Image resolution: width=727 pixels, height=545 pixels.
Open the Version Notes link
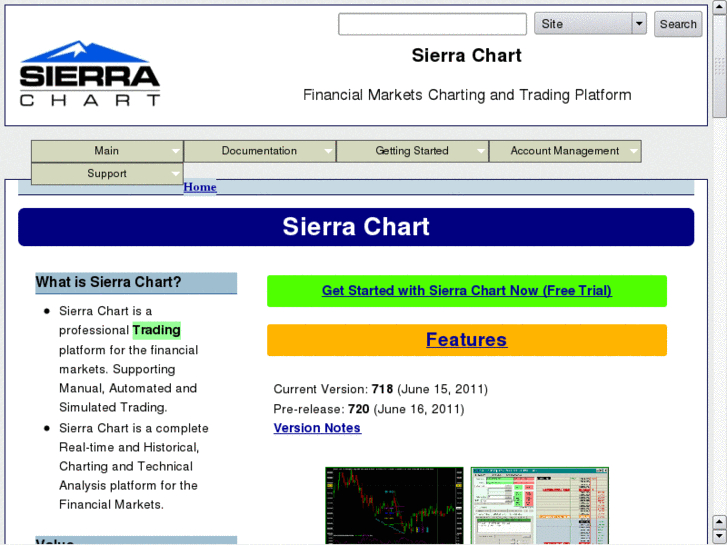point(317,428)
